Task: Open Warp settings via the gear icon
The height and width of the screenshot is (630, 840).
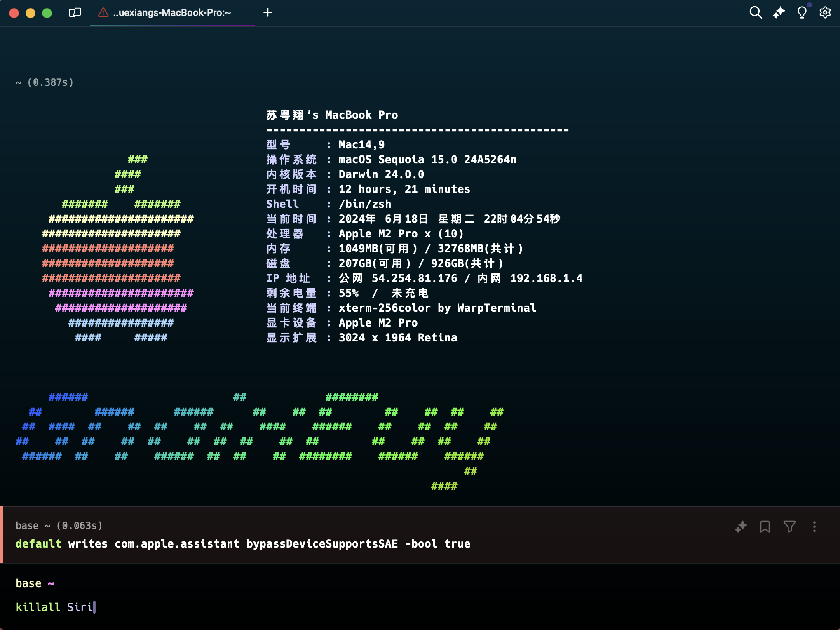Action: point(825,13)
